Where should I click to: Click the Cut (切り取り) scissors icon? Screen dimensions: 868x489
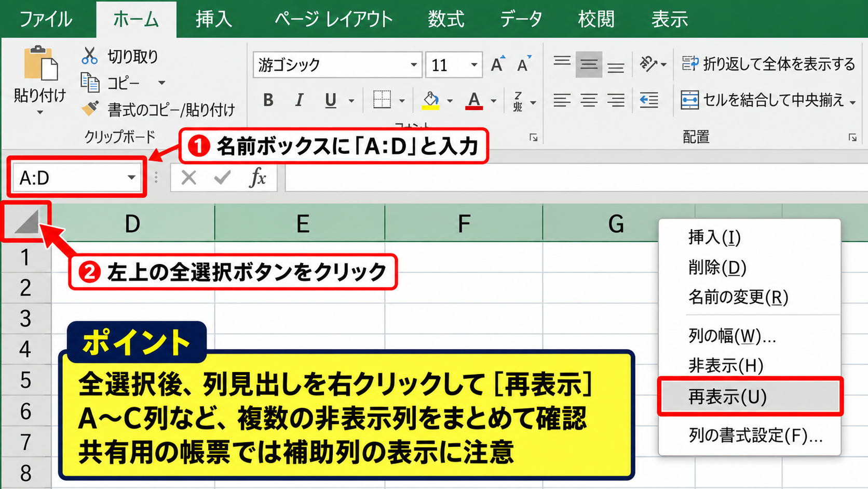point(90,56)
